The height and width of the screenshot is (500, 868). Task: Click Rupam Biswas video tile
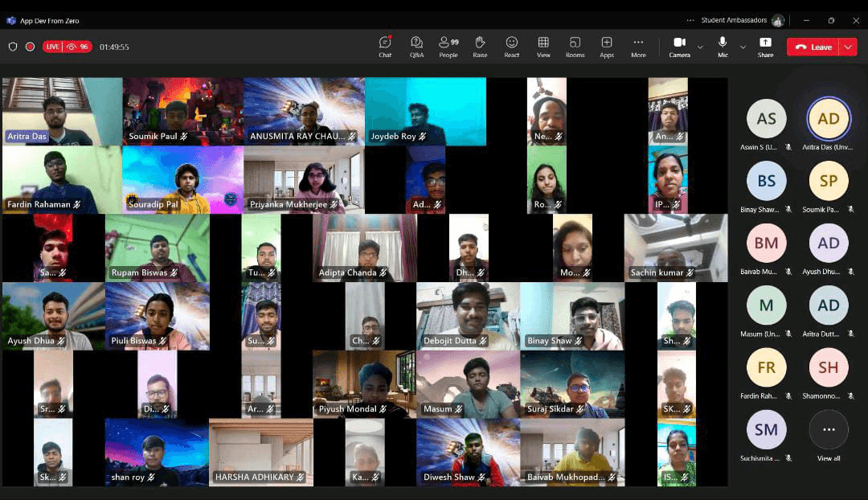tap(158, 248)
